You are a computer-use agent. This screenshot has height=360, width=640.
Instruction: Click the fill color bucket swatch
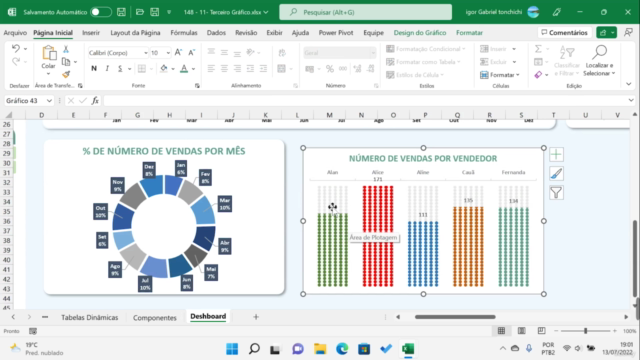pos(164,68)
